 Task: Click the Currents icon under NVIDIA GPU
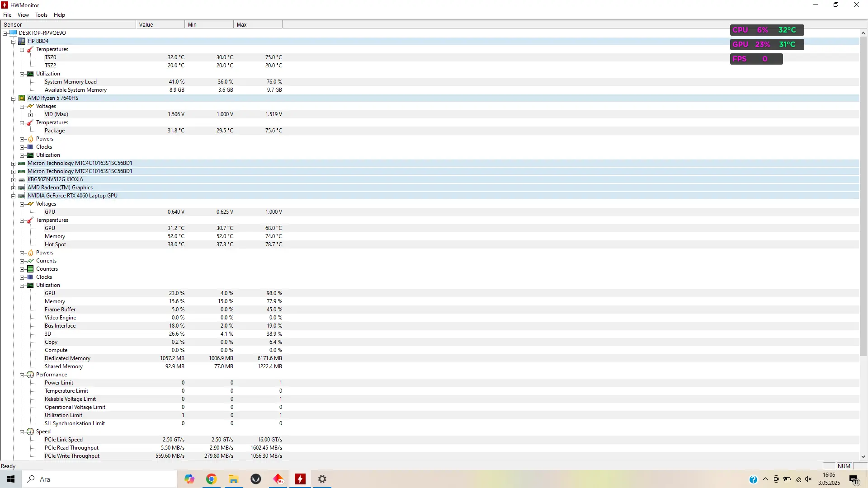pos(30,261)
